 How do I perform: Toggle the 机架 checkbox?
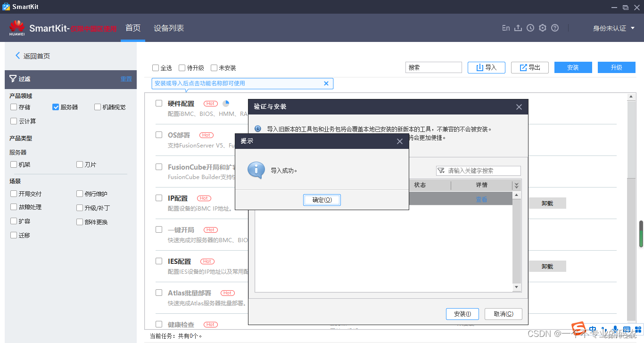tap(14, 164)
